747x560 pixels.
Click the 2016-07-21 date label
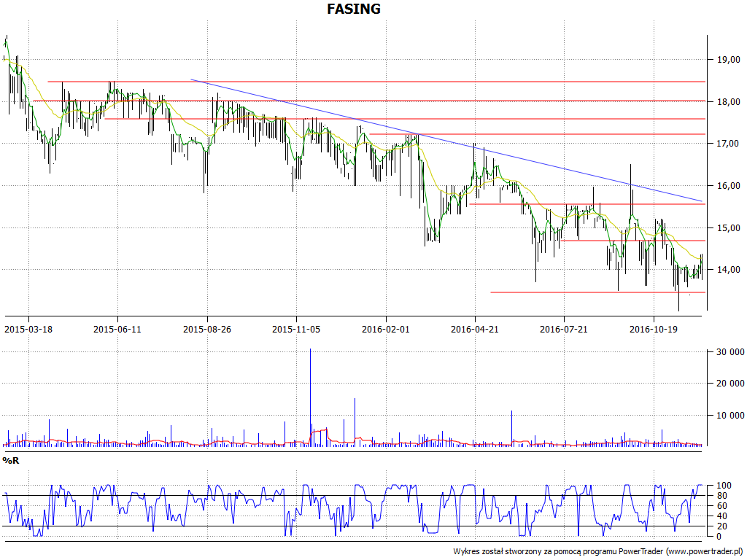(x=564, y=329)
